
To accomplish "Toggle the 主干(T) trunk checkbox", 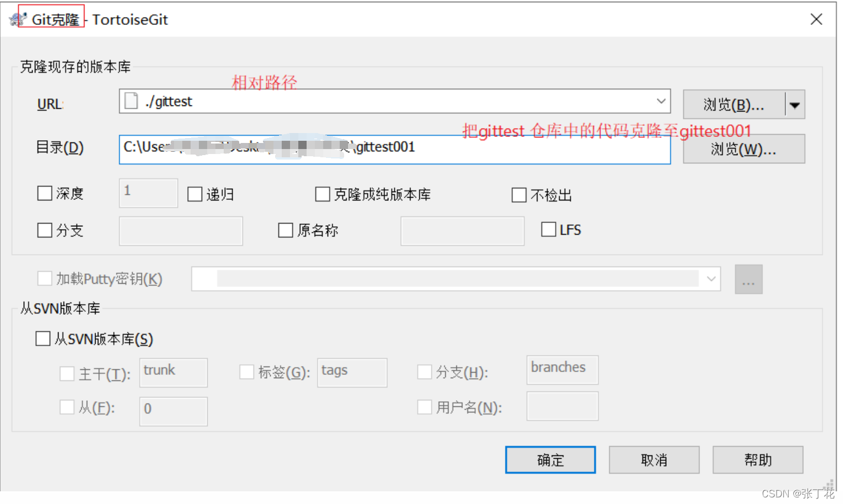I will point(67,374).
